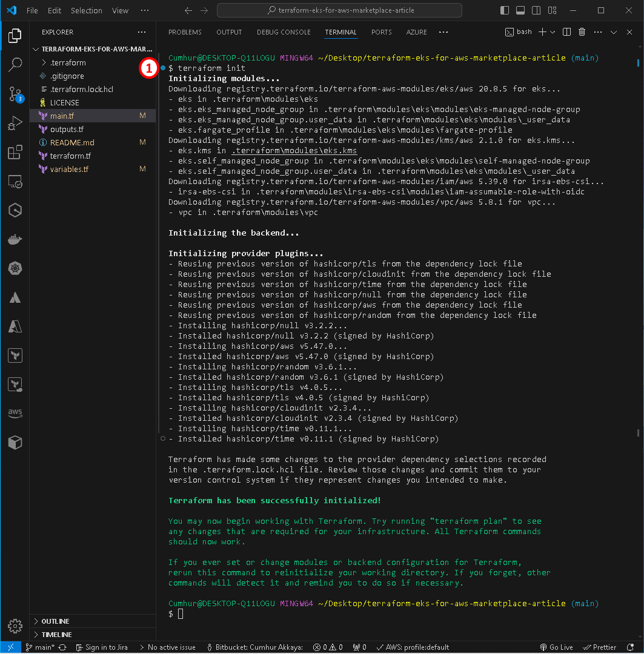Switch to the PROBLEMS tab
Screen dimensions: 644x654
tap(185, 32)
